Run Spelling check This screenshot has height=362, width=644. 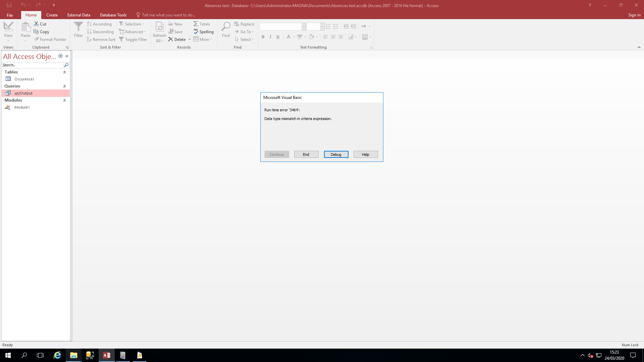click(x=204, y=32)
